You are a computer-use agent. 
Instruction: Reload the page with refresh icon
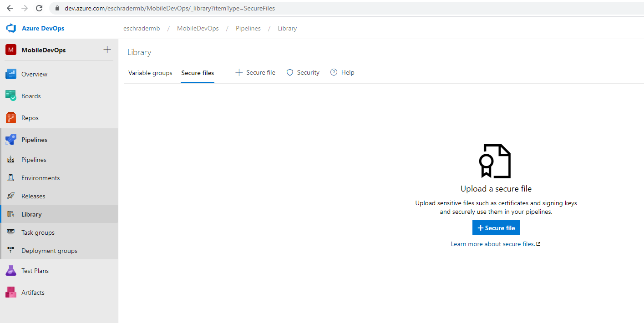tap(39, 8)
